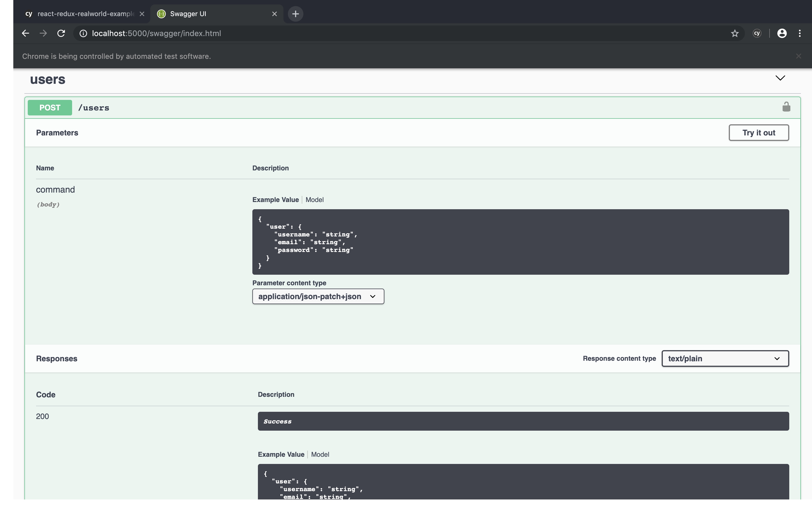The image size is (812, 515).
Task: Collapse the POST /users operation
Action: click(x=412, y=108)
